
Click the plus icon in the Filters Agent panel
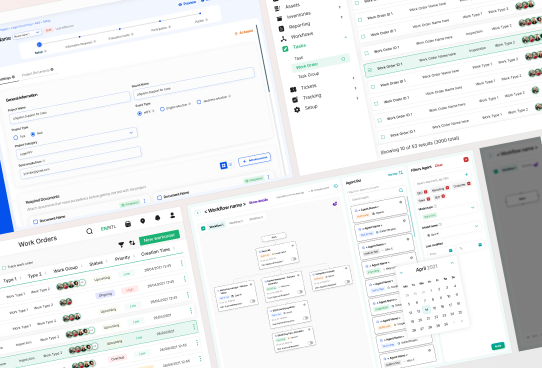tap(466, 174)
